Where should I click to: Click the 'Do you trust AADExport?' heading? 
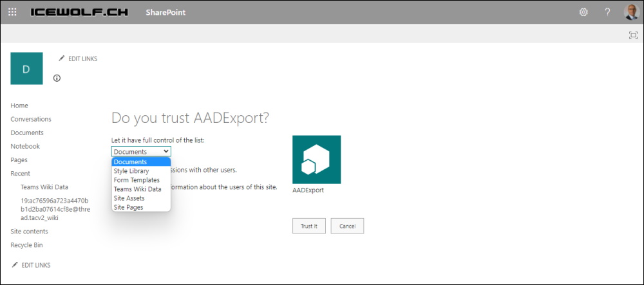(x=190, y=118)
